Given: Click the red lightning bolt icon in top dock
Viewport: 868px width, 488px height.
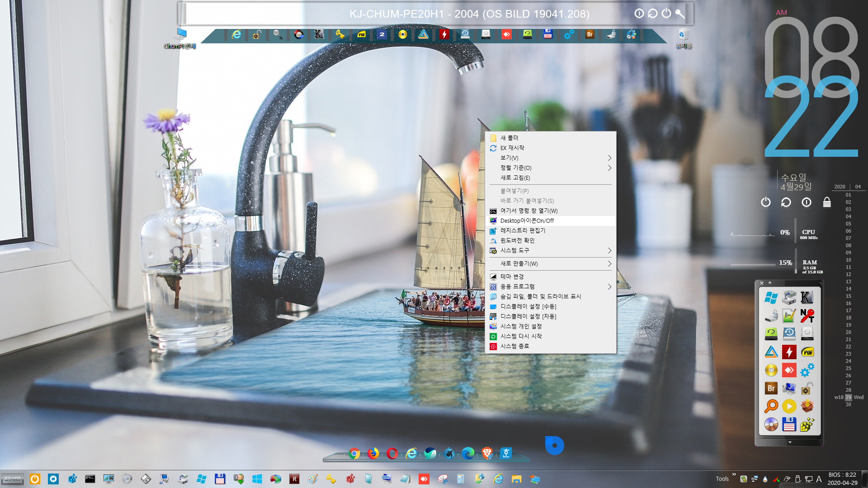Looking at the screenshot, I should (x=444, y=34).
